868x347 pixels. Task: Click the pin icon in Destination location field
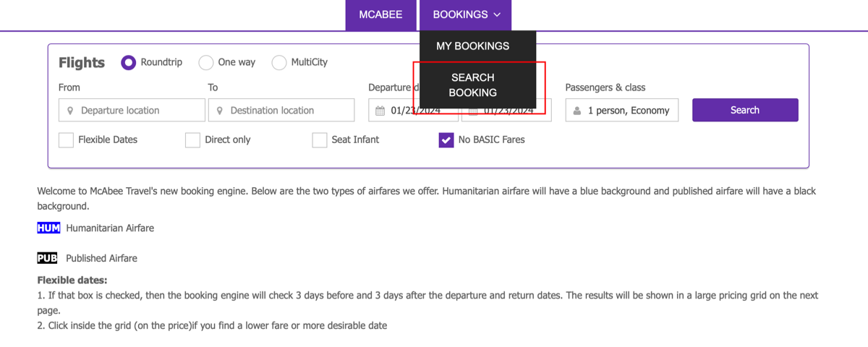coord(219,111)
